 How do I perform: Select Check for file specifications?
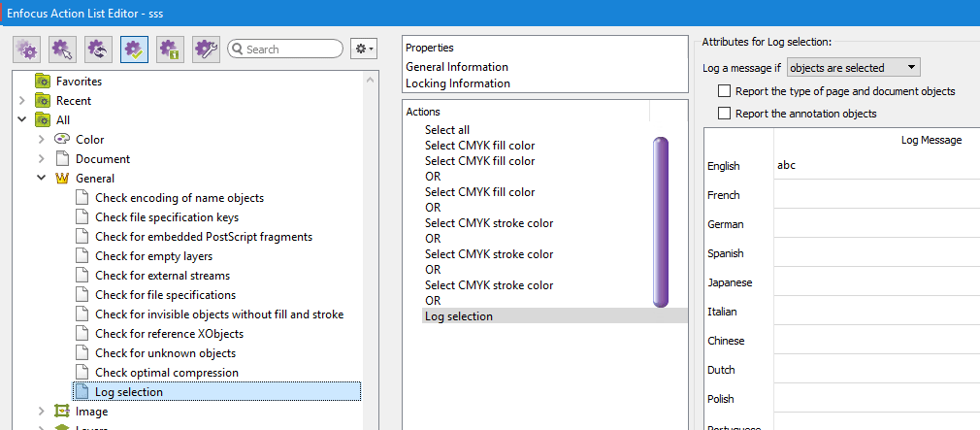pos(166,294)
